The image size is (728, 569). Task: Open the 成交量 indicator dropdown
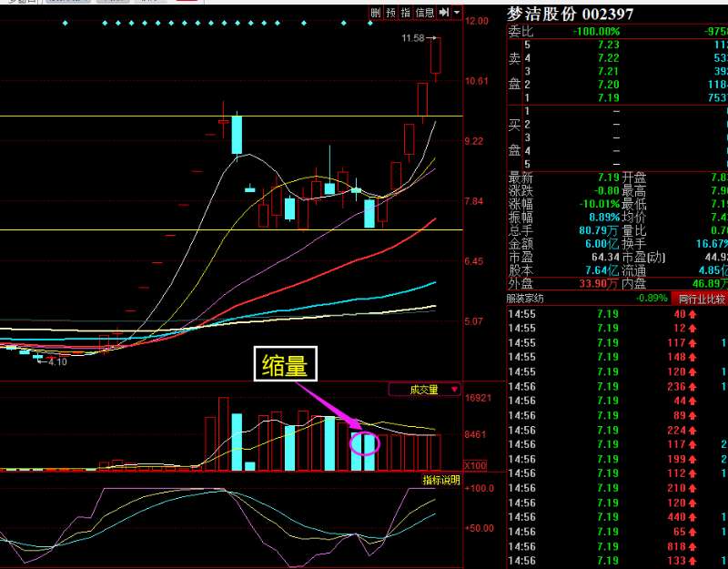[425, 390]
